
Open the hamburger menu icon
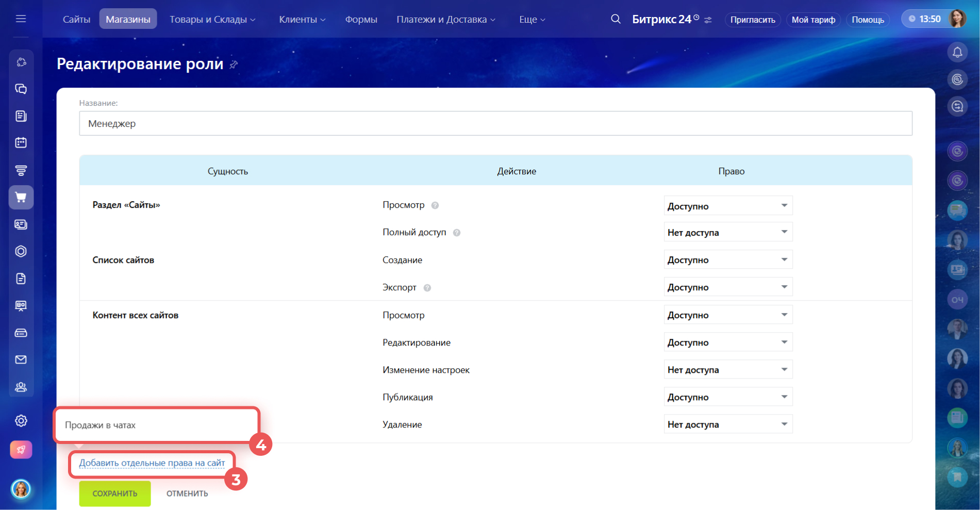pos(21,19)
